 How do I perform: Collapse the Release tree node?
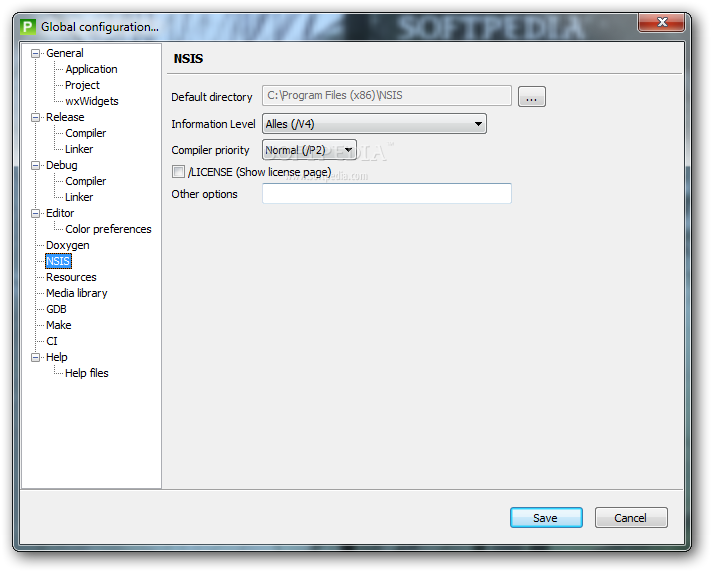tap(35, 118)
